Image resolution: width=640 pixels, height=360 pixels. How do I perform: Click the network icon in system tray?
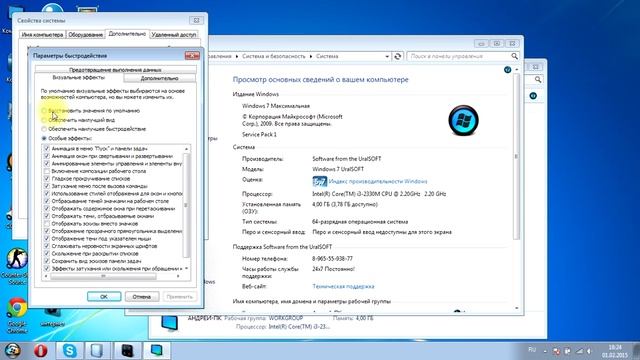[x=579, y=351]
